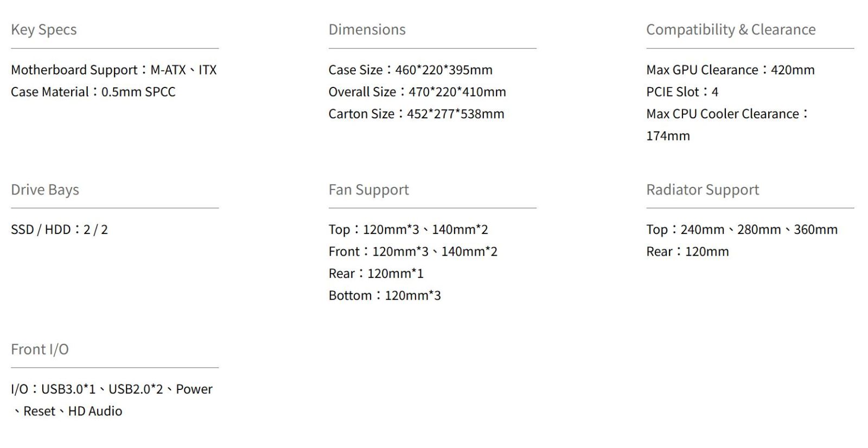Click the Compatibility & Clearance heading
Image resolution: width=868 pixels, height=448 pixels.
730,30
